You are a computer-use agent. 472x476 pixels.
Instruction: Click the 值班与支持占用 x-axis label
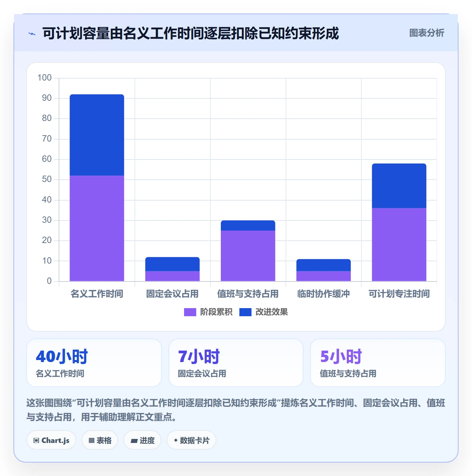(248, 294)
